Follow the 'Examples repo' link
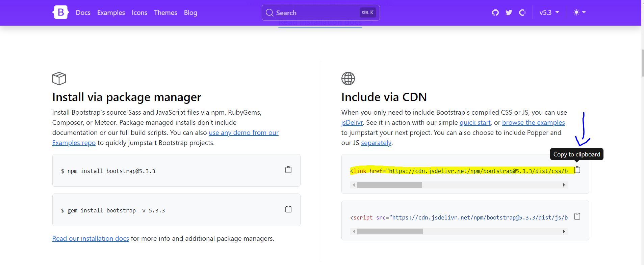 coord(74,143)
